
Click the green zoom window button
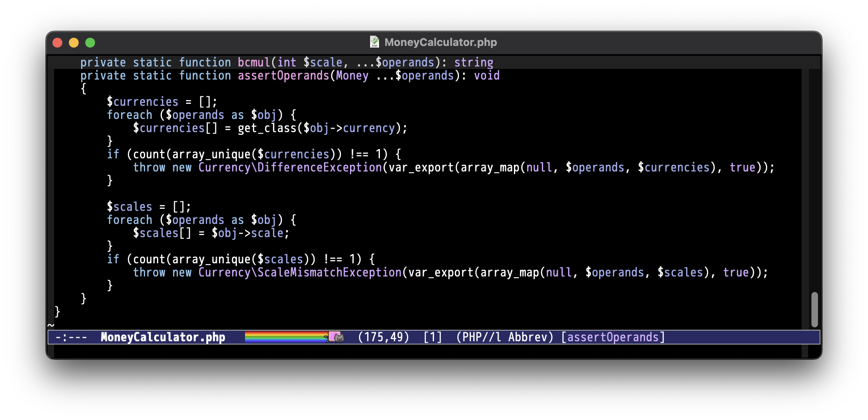pos(90,43)
